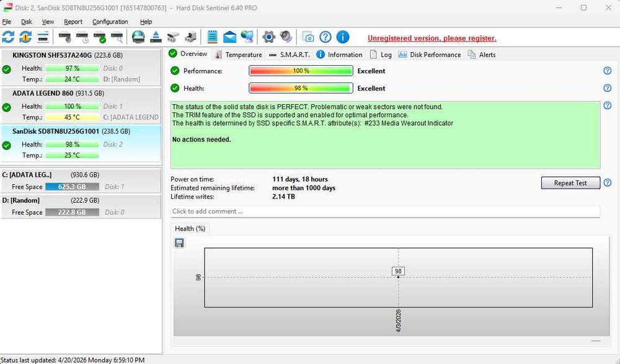Select KINGSTON SHFS37A240G disk entry
Screen dimensions: 620x364
click(x=81, y=67)
